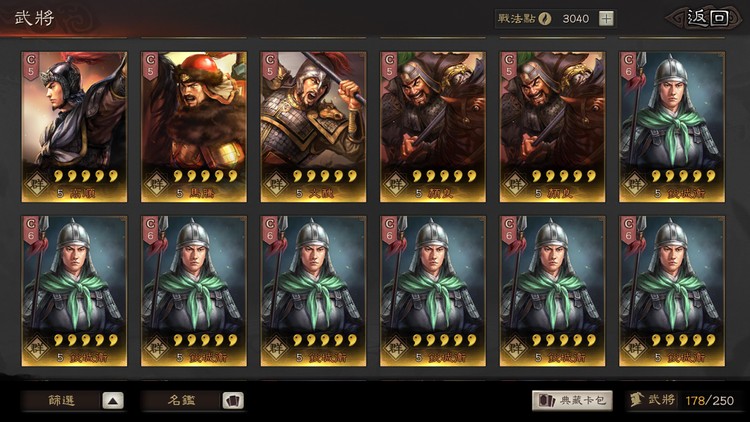750x422 pixels.
Task: Select the 文醜 general card
Action: click(x=313, y=127)
